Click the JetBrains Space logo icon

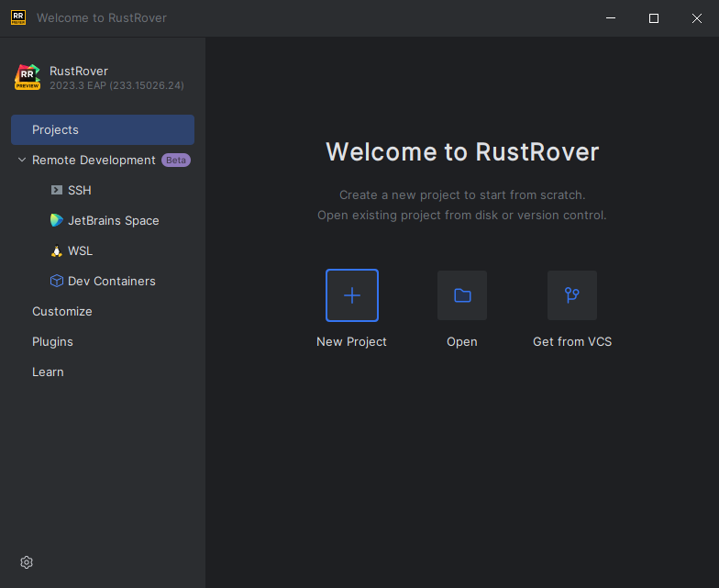coord(57,221)
